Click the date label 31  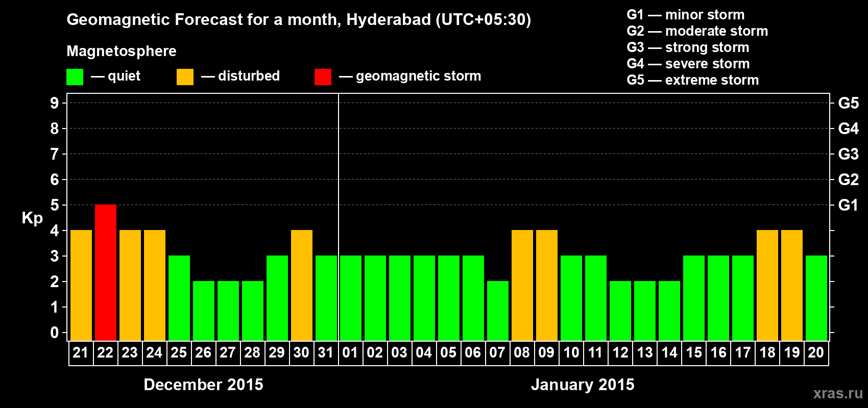(x=326, y=352)
